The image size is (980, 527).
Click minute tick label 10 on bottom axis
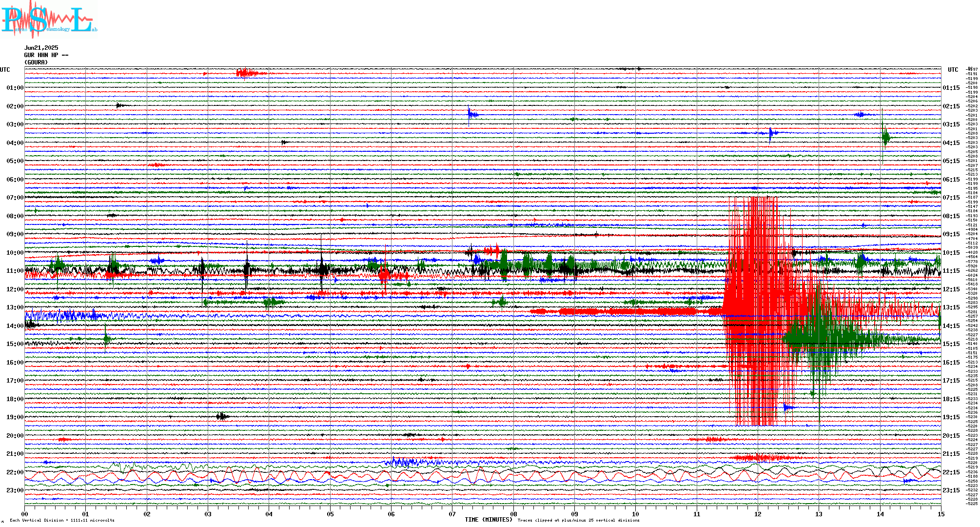[x=635, y=514]
